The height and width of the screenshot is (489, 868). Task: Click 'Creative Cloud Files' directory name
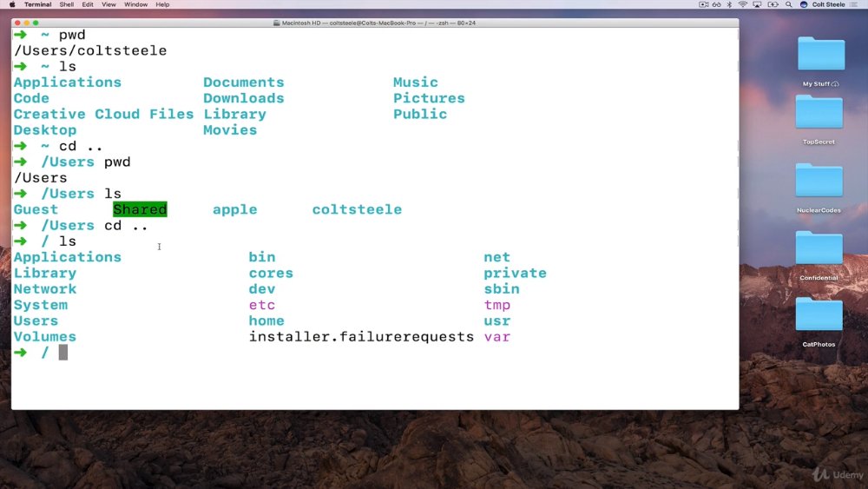pos(104,114)
